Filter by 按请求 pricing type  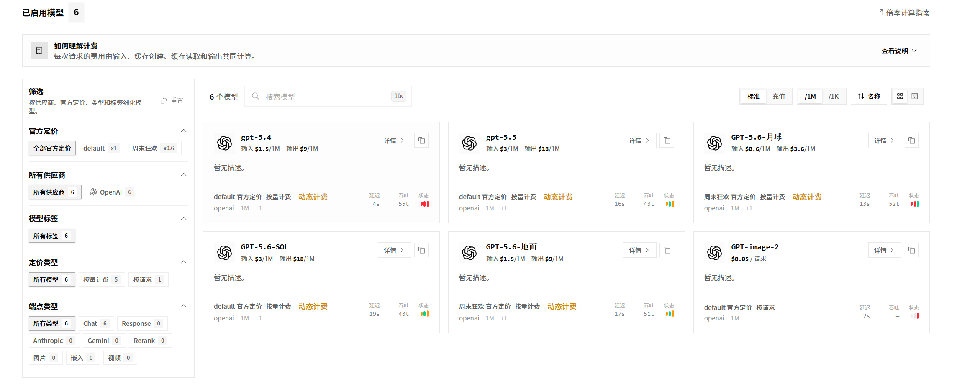pyautogui.click(x=148, y=279)
